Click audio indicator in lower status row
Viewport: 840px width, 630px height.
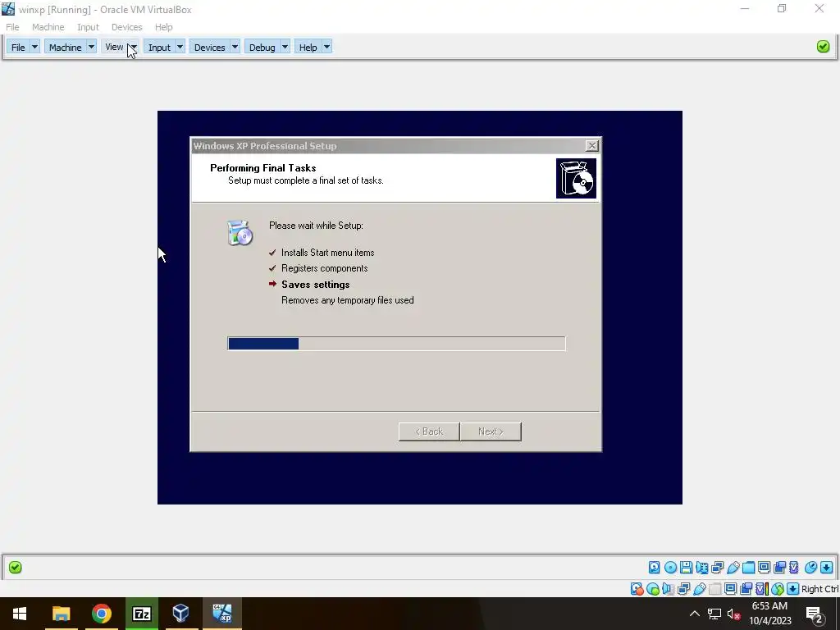[x=668, y=589]
